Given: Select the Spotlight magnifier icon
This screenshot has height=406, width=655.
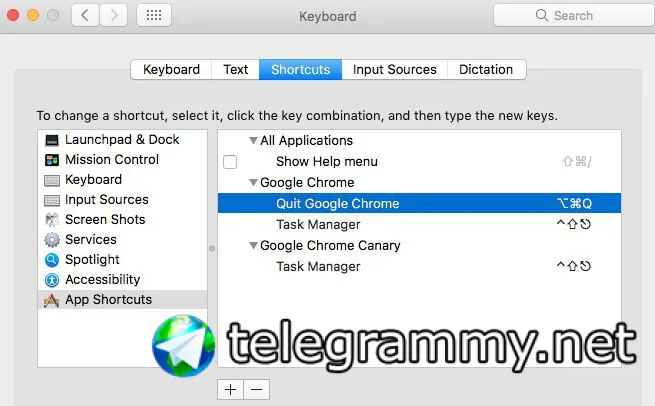Looking at the screenshot, I should (52, 260).
